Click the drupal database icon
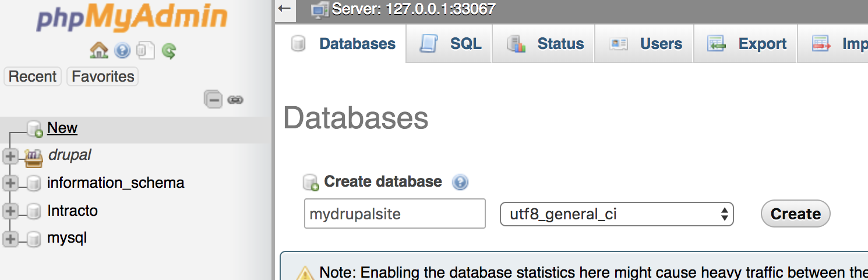 [x=34, y=157]
